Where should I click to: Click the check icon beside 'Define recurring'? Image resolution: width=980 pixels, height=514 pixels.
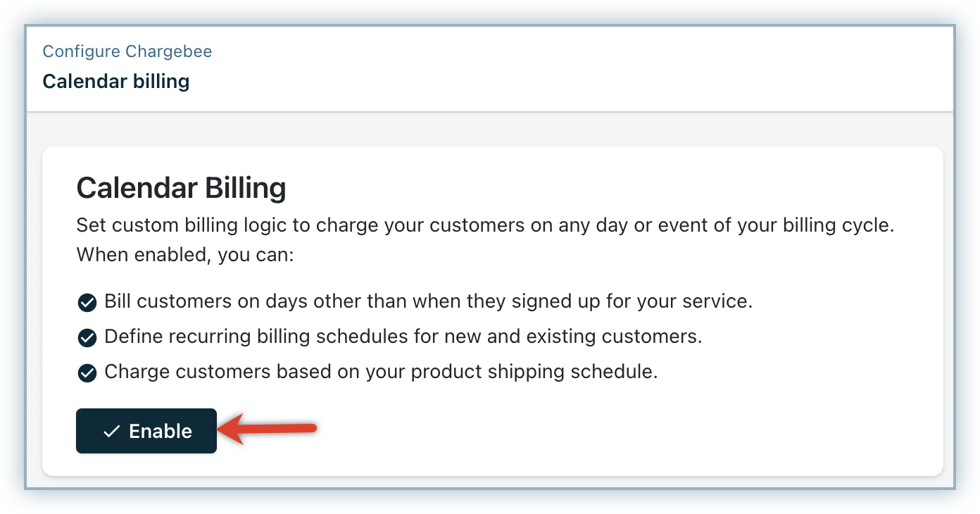pos(87,338)
